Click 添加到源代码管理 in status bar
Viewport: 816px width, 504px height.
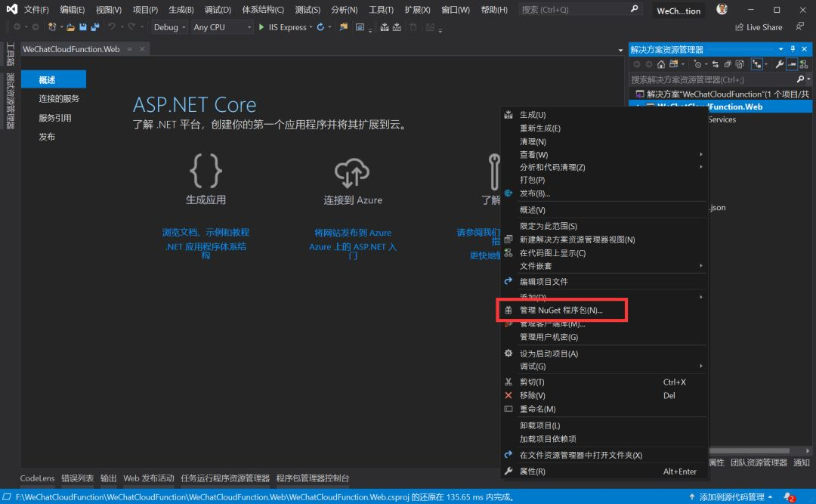coord(731,497)
